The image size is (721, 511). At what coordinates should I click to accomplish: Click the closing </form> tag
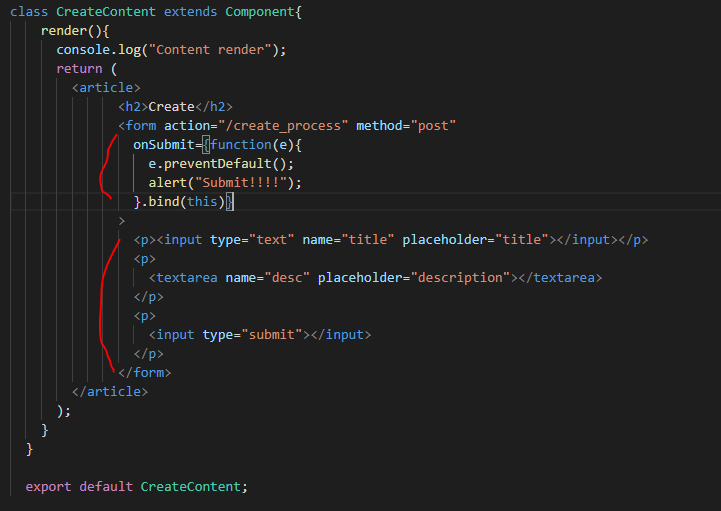click(144, 373)
